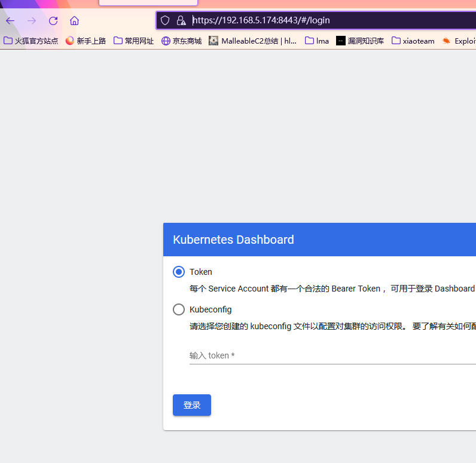Open the lma bookmark folder
The width and height of the screenshot is (476, 463).
(317, 41)
